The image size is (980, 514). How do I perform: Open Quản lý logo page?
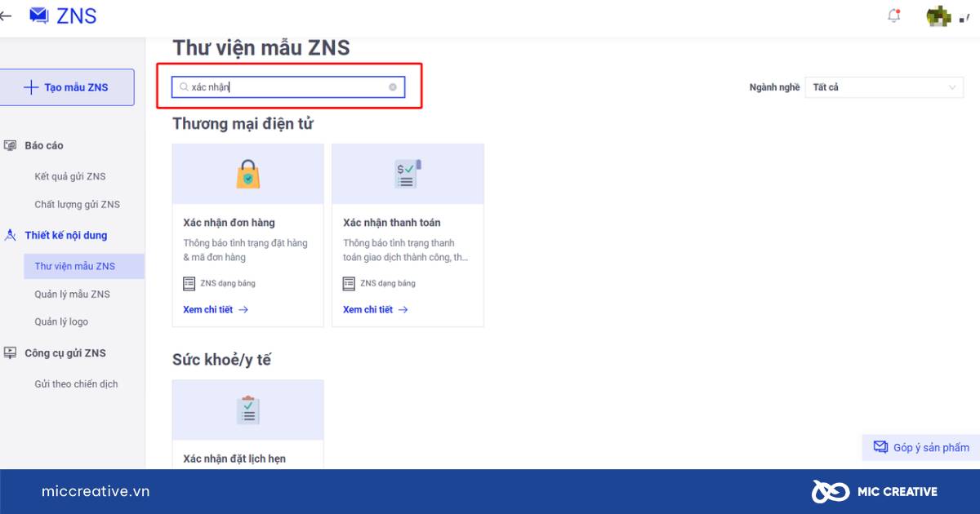(61, 321)
